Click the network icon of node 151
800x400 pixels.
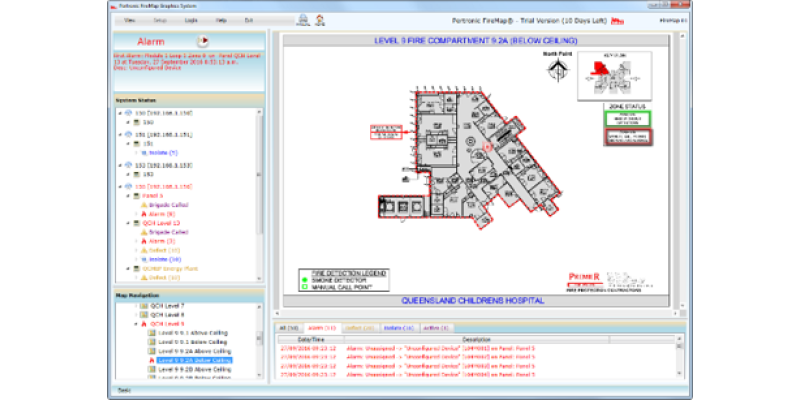[129, 135]
